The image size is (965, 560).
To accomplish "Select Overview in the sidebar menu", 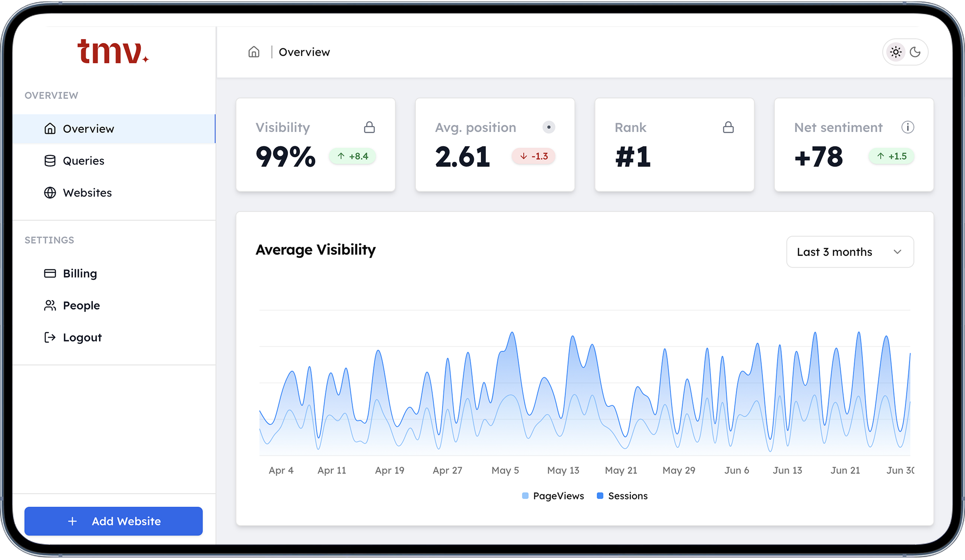I will coord(89,129).
